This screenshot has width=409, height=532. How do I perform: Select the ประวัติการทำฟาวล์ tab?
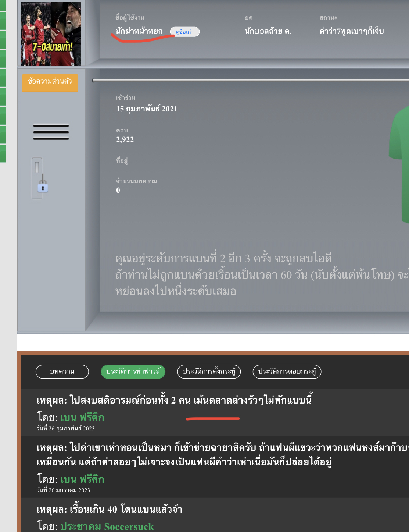pos(133,372)
